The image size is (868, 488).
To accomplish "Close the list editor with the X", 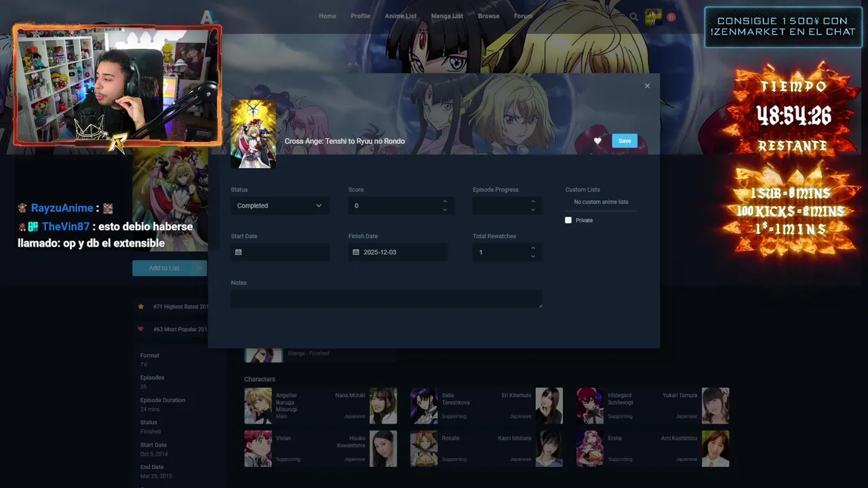I will pos(647,86).
